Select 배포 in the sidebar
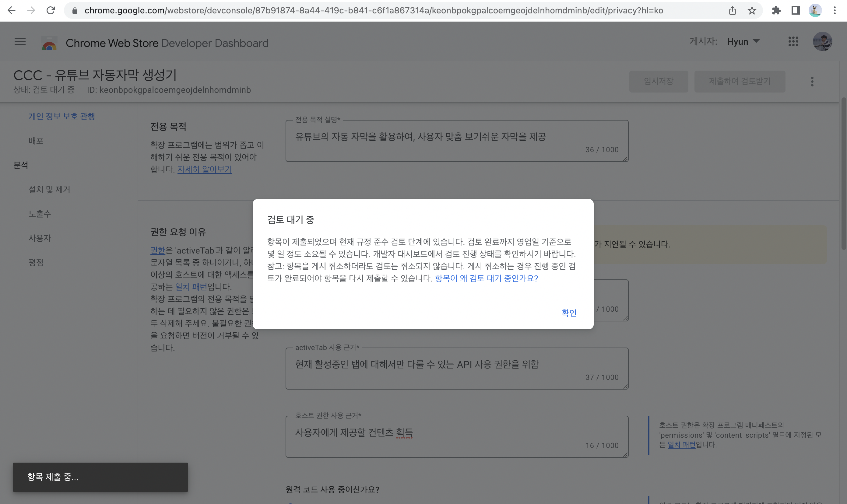The image size is (847, 504). 36,141
